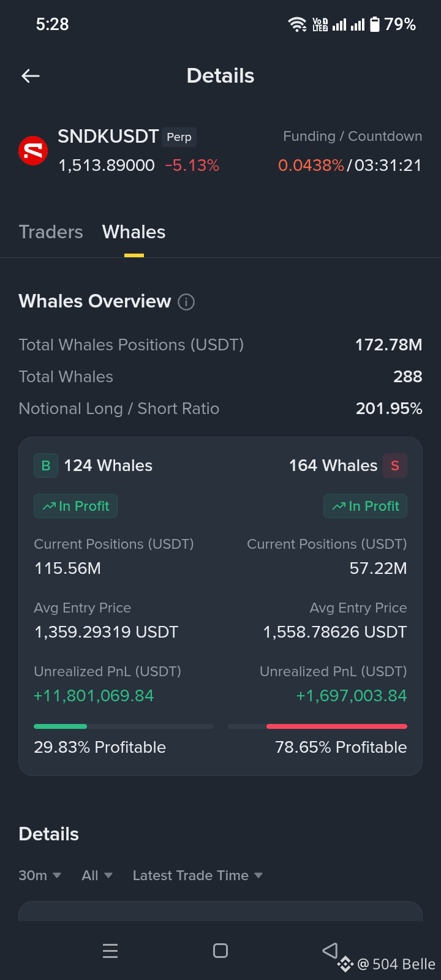Open the All filter dropdown
Viewport: 441px width, 980px height.
(97, 875)
